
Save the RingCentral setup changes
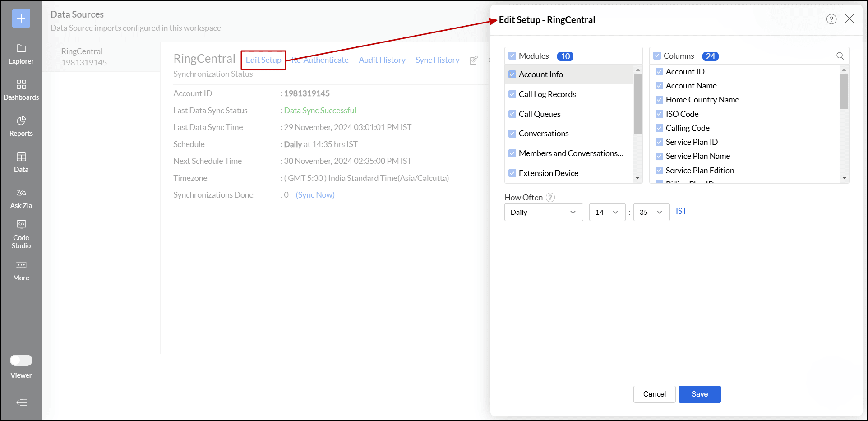tap(699, 394)
